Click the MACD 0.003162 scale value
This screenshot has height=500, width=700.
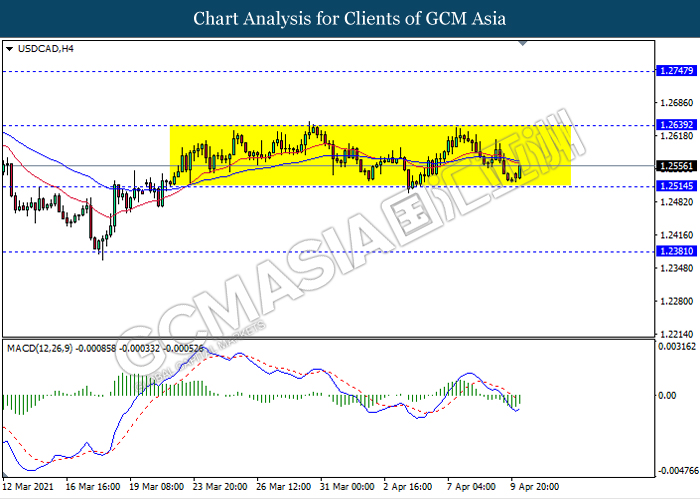(x=677, y=346)
